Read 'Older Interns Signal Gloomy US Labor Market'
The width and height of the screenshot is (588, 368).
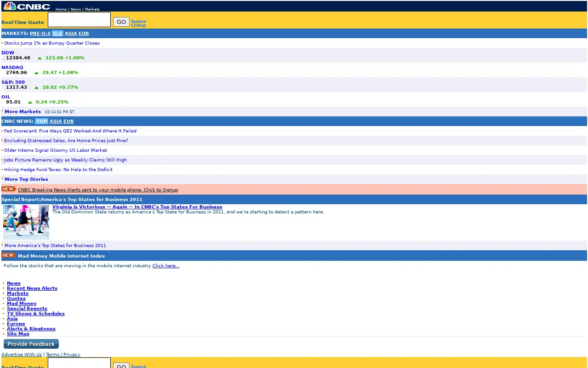[x=56, y=150]
